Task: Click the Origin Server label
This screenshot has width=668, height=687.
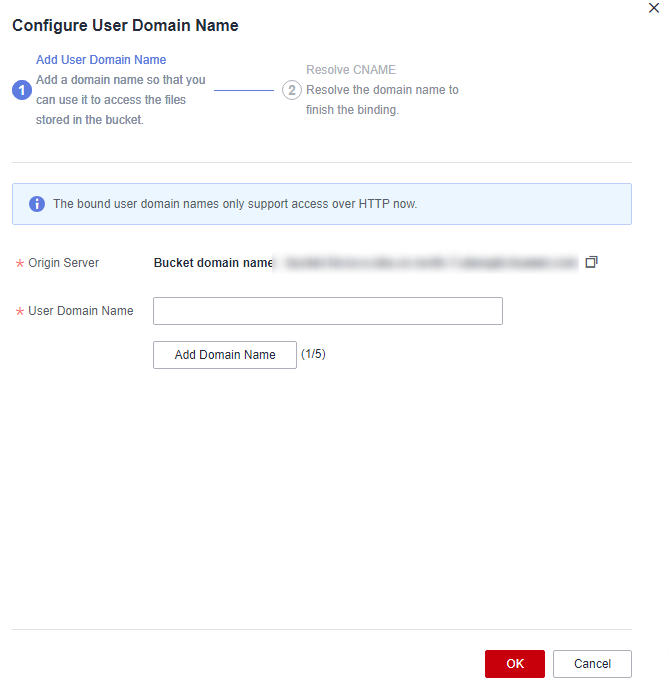Action: (64, 262)
